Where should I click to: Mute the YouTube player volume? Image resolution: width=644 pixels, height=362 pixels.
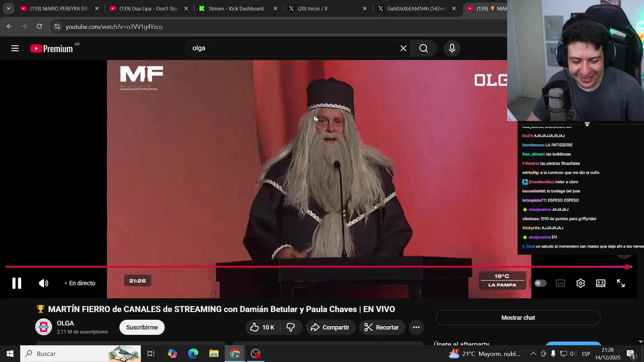point(44,283)
